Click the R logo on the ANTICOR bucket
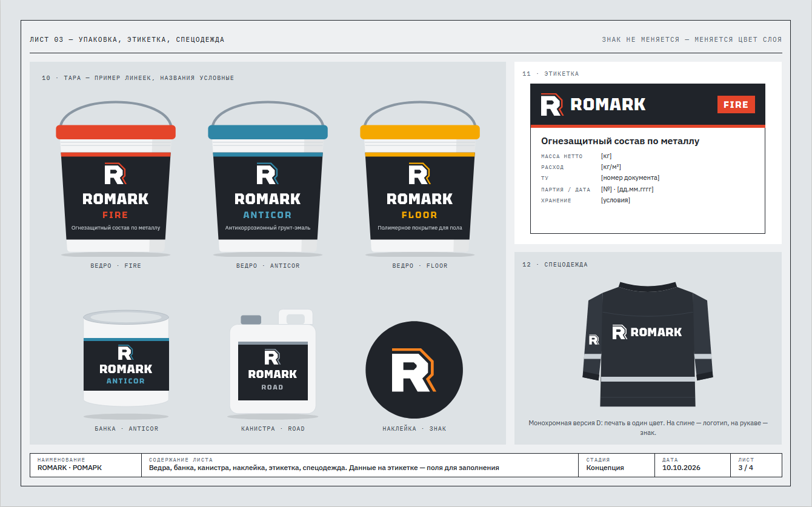This screenshot has height=507, width=812. click(x=267, y=174)
